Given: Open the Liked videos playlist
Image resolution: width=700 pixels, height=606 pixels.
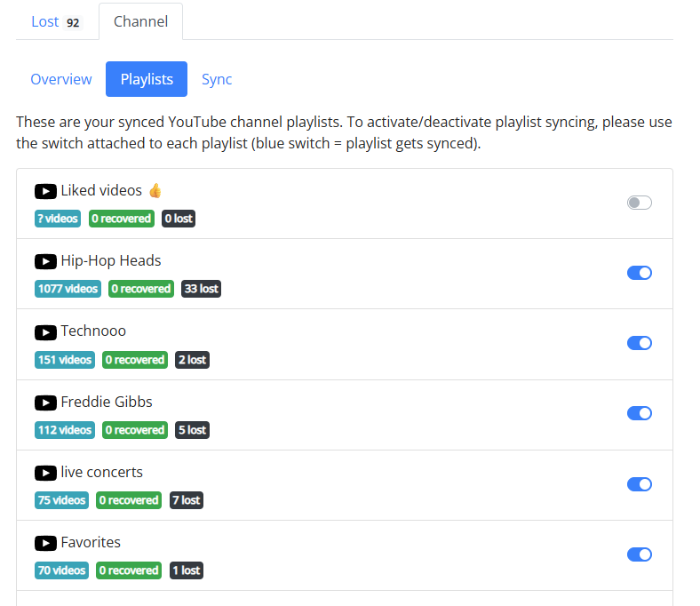Looking at the screenshot, I should tap(101, 191).
